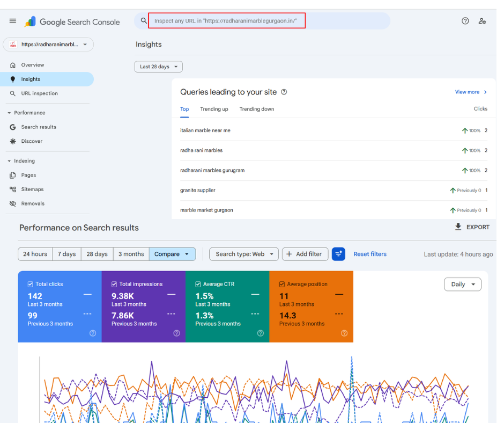Open the hamburger navigation menu
The height and width of the screenshot is (423, 504).
pos(13,21)
